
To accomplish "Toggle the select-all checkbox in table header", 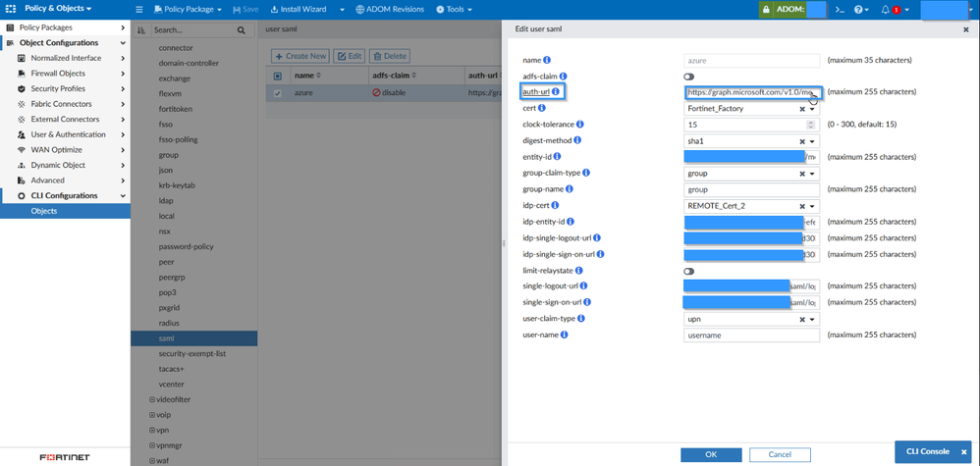I will [278, 76].
